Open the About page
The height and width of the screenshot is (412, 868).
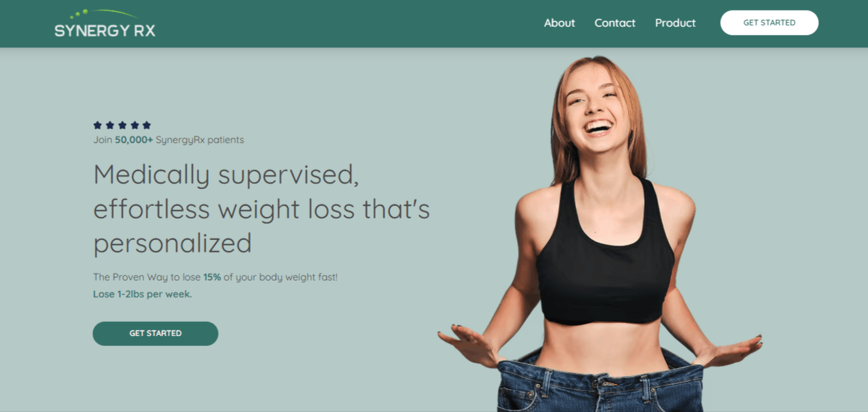560,23
